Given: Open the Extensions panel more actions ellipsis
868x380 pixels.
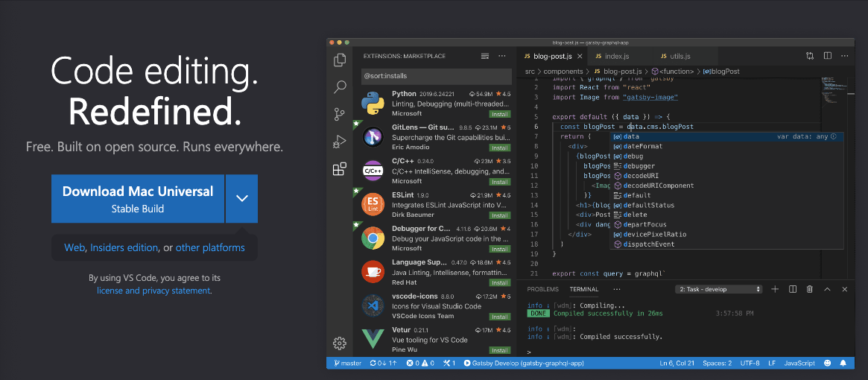Looking at the screenshot, I should tap(502, 56).
